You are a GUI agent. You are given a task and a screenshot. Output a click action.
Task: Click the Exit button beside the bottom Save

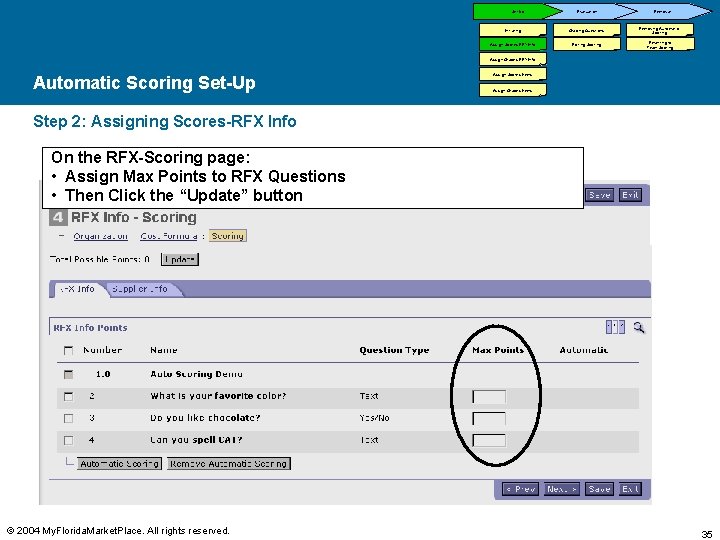[x=630, y=489]
